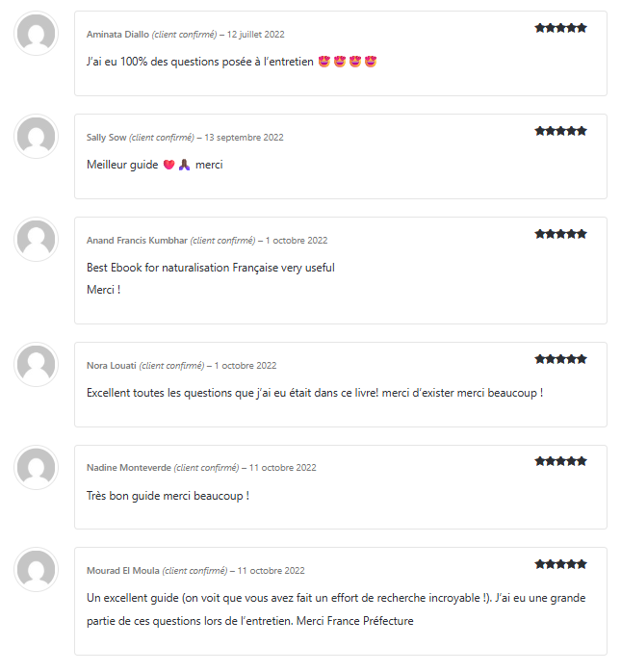The height and width of the screenshot is (672, 621).
Task: Click the text 'Très bon guide merci beaucoup !'
Action: click(168, 496)
